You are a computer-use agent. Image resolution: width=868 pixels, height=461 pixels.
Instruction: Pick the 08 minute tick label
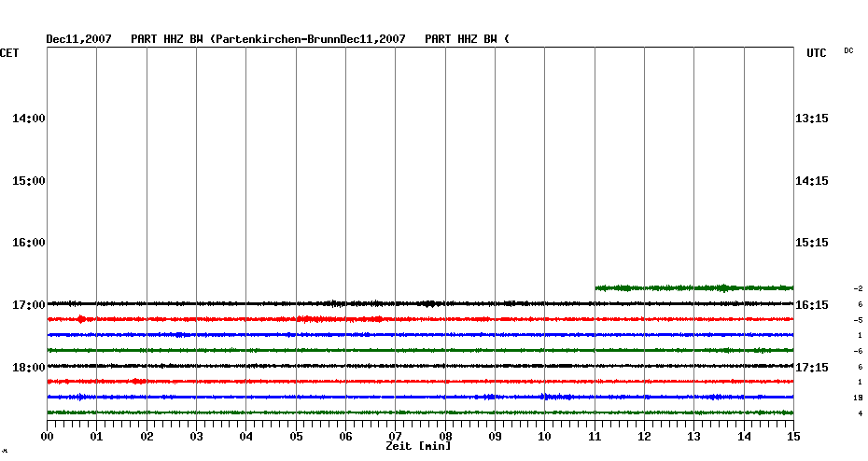coord(445,436)
